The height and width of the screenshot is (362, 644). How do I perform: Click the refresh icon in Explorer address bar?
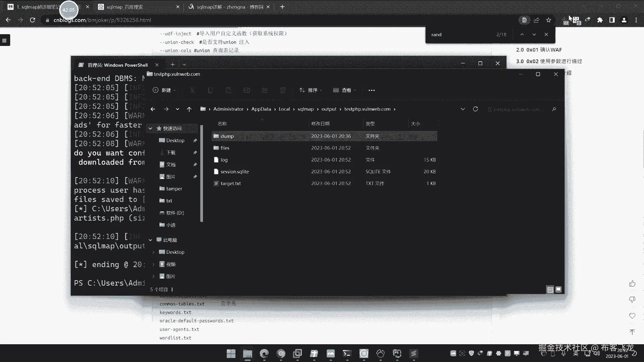click(475, 109)
